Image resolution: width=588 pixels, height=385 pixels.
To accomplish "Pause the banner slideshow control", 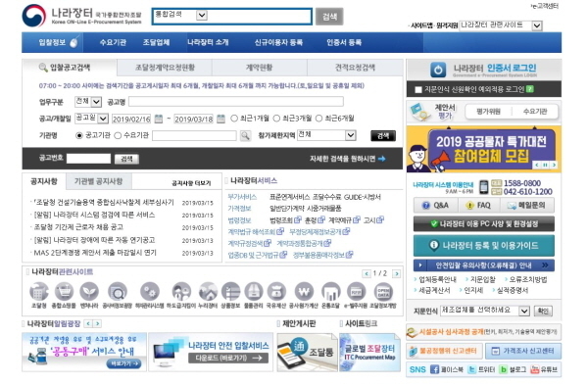I will click(545, 165).
